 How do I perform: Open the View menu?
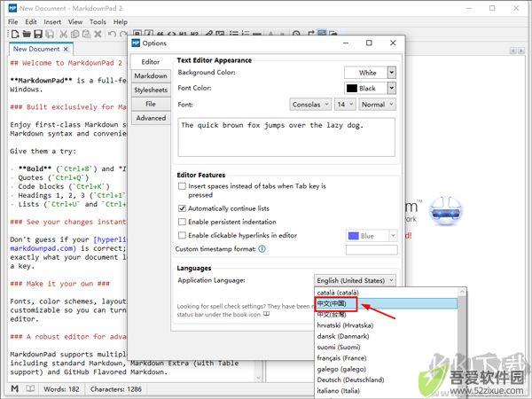click(x=75, y=21)
